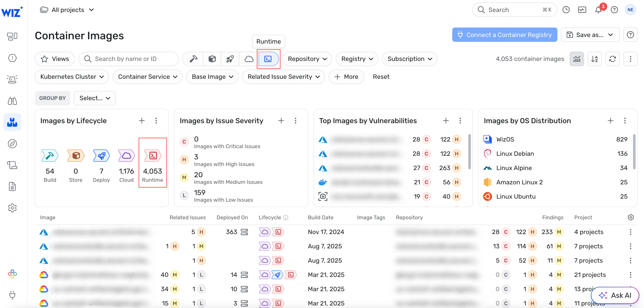The height and width of the screenshot is (308, 644).
Task: Toggle the Deploy lifecycle filter
Action: click(x=230, y=59)
